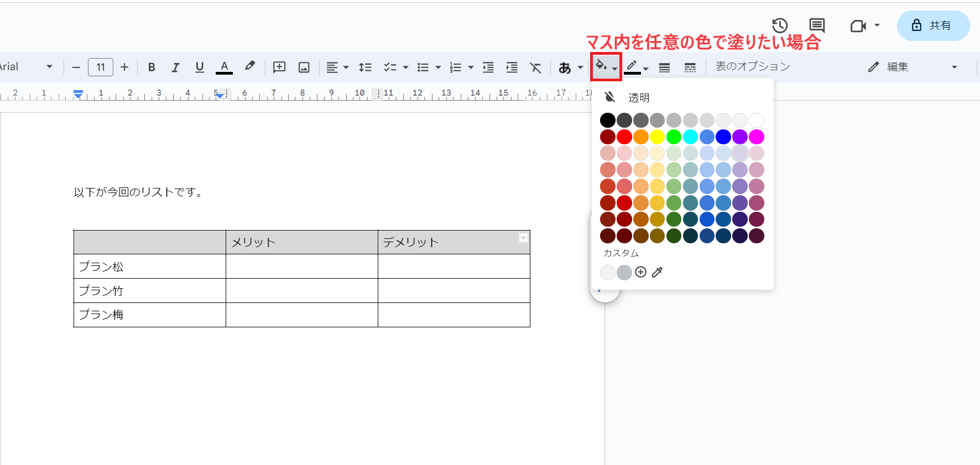980x465 pixels.
Task: Click the clear formatting icon
Action: [x=535, y=67]
